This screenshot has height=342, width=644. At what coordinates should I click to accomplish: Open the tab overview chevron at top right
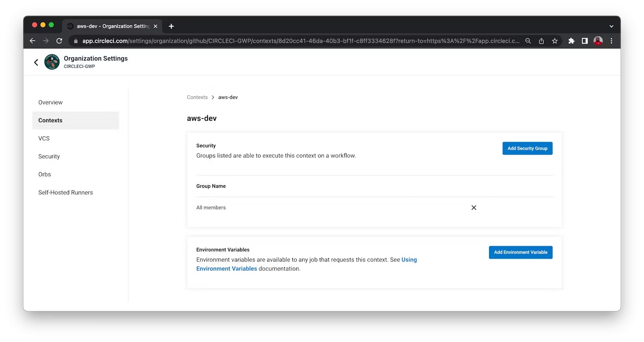point(611,26)
